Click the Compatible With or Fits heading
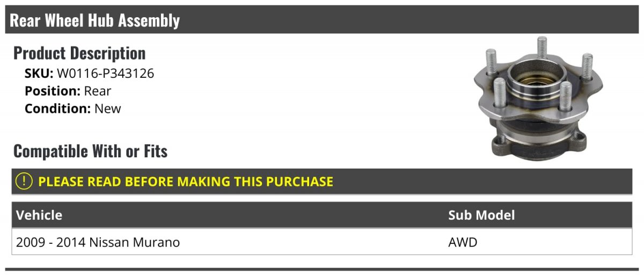 point(90,151)
